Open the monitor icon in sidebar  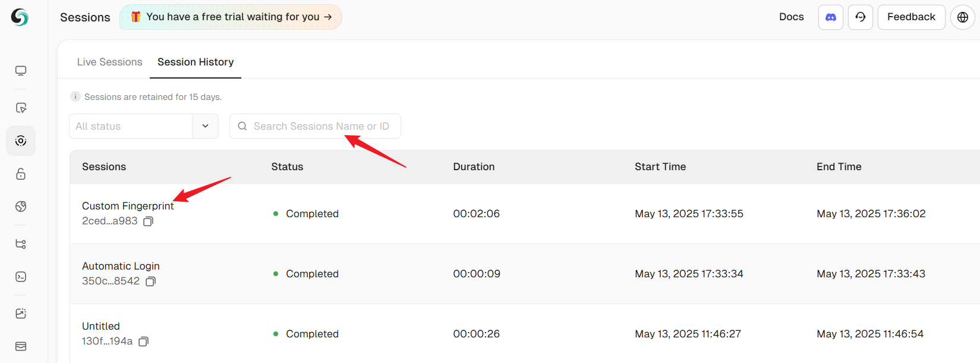point(21,71)
